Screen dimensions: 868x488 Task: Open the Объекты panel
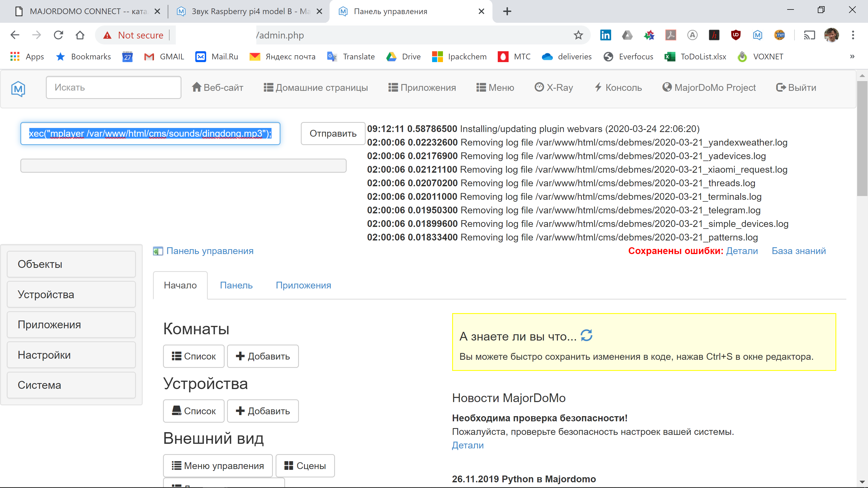point(71,264)
